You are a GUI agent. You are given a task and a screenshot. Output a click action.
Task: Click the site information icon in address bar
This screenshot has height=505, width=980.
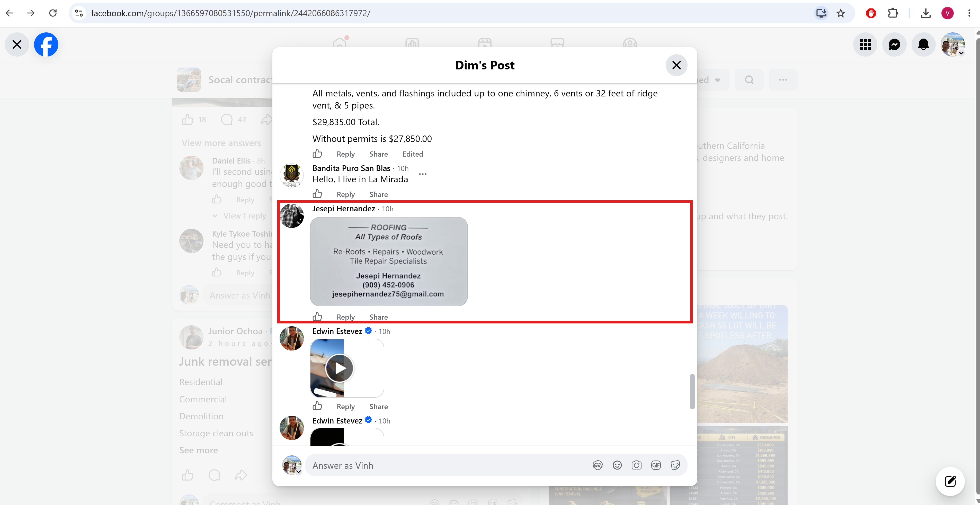[79, 13]
